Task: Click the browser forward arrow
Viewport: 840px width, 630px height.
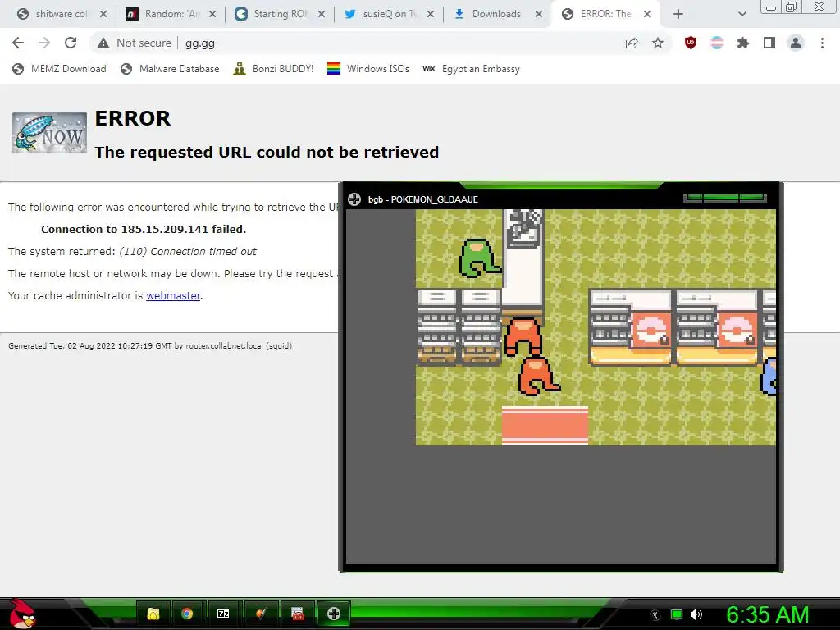Action: point(44,43)
